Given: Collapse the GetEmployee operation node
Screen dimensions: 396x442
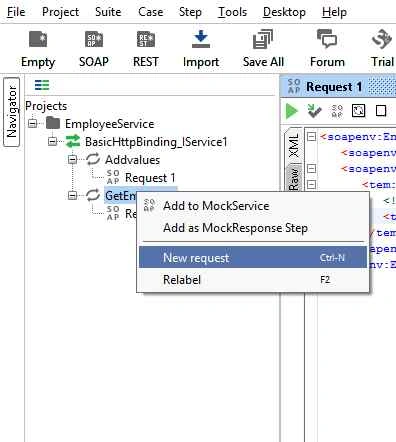Looking at the screenshot, I should point(72,195).
